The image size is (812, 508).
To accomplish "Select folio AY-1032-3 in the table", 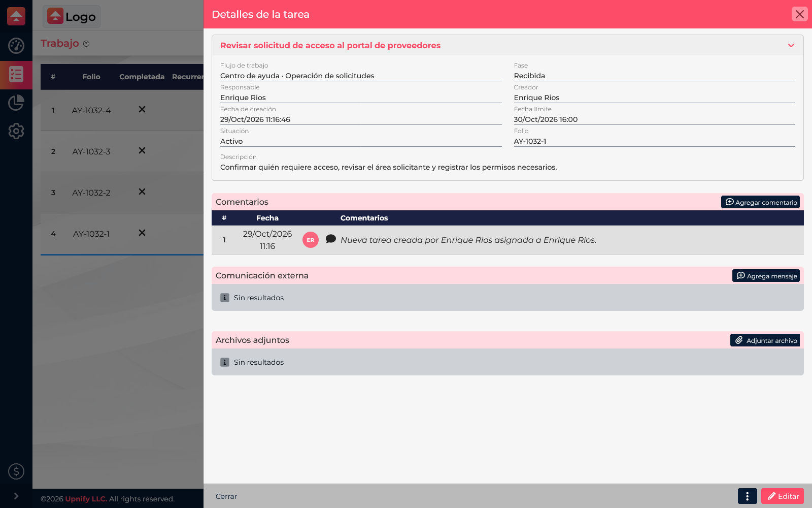I will point(91,151).
